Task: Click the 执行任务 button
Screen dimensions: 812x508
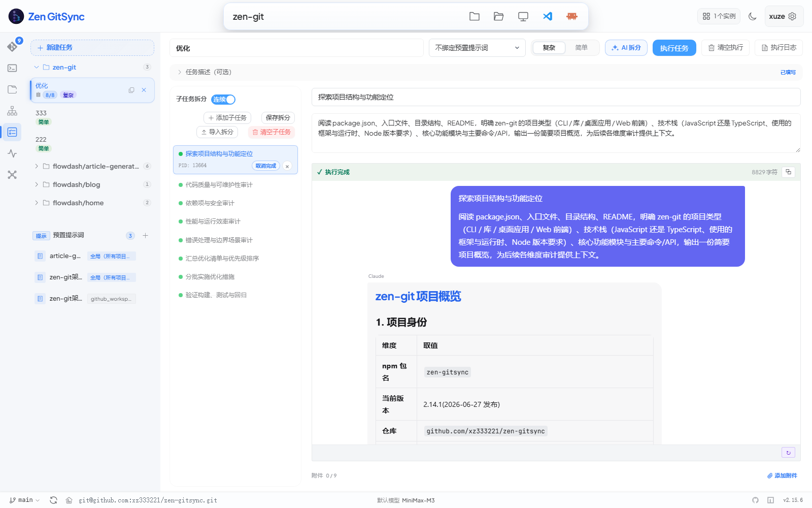Action: point(674,48)
